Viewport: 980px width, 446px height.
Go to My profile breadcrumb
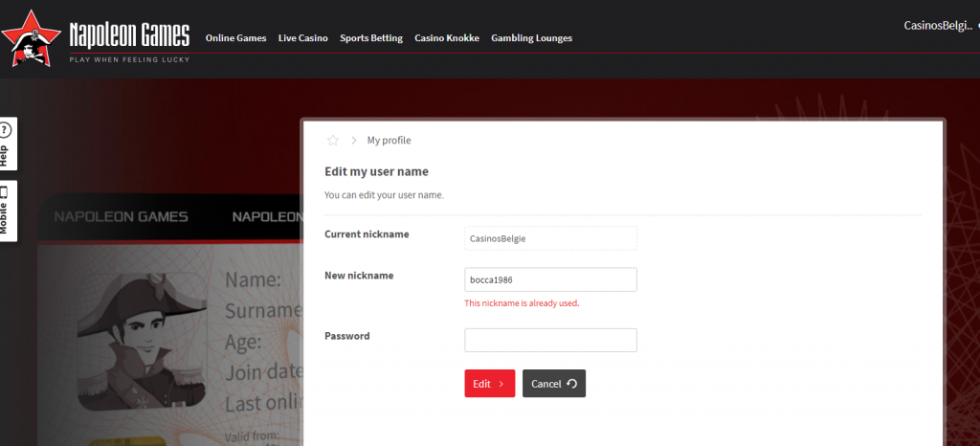389,141
